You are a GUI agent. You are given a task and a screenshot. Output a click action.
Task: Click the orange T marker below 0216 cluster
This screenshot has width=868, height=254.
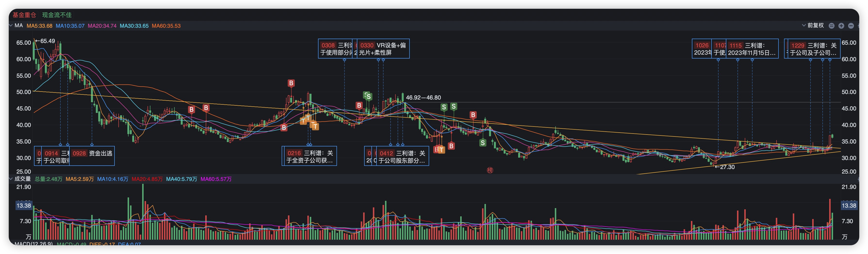315,126
